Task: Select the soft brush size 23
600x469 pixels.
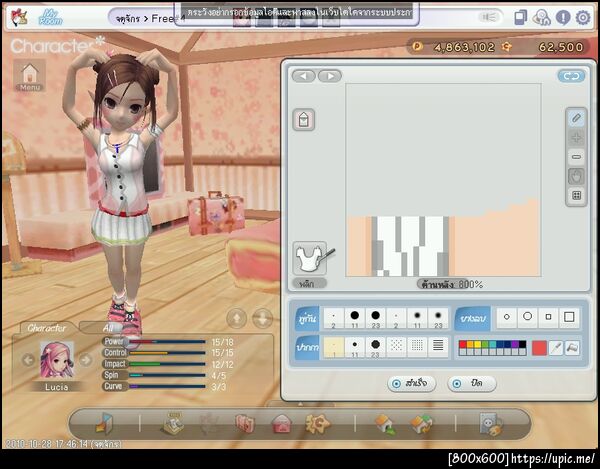Action: coord(438,318)
